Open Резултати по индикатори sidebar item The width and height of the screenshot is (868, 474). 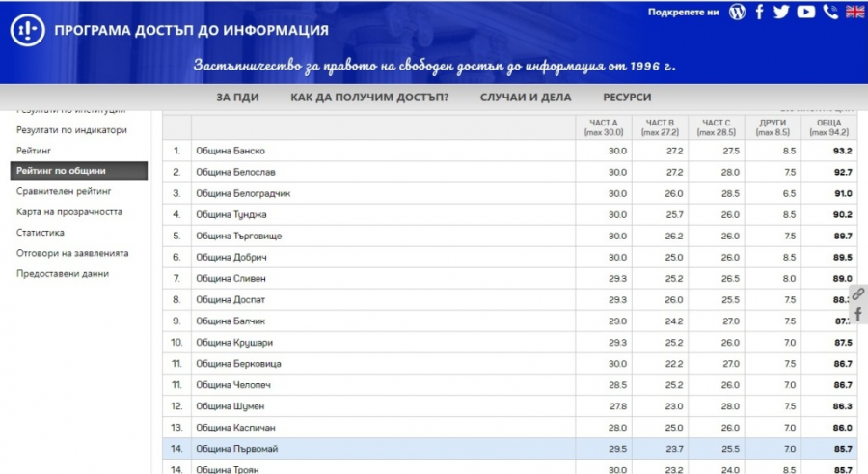pos(71,129)
